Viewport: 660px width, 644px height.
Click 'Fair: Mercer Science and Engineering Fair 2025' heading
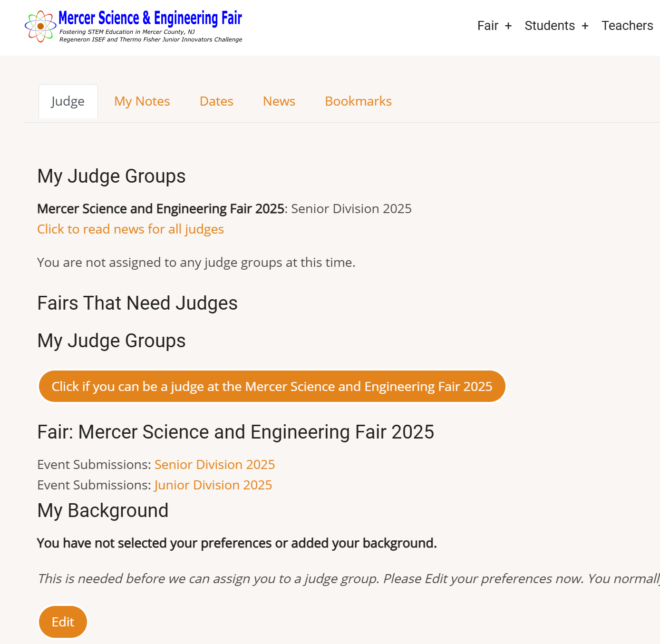pyautogui.click(x=236, y=432)
